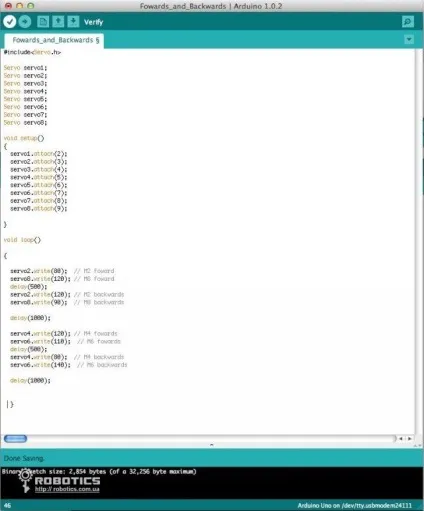Click the 'Servo servo3;' declaration line
This screenshot has width=424, height=511.
click(x=25, y=83)
